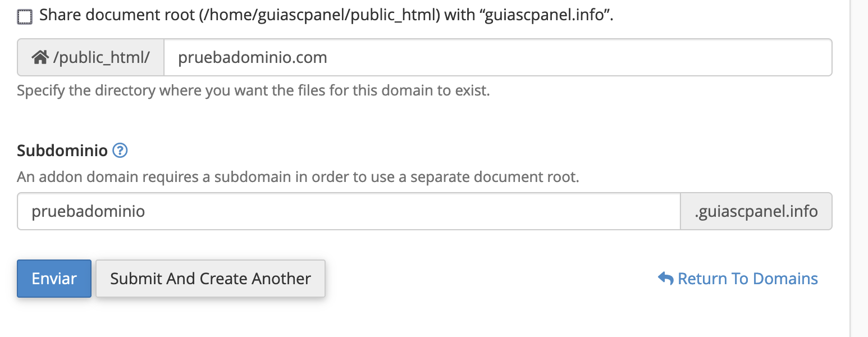Click the guiascpanel.info name in the share label
This screenshot has width=868, height=337.
click(543, 16)
